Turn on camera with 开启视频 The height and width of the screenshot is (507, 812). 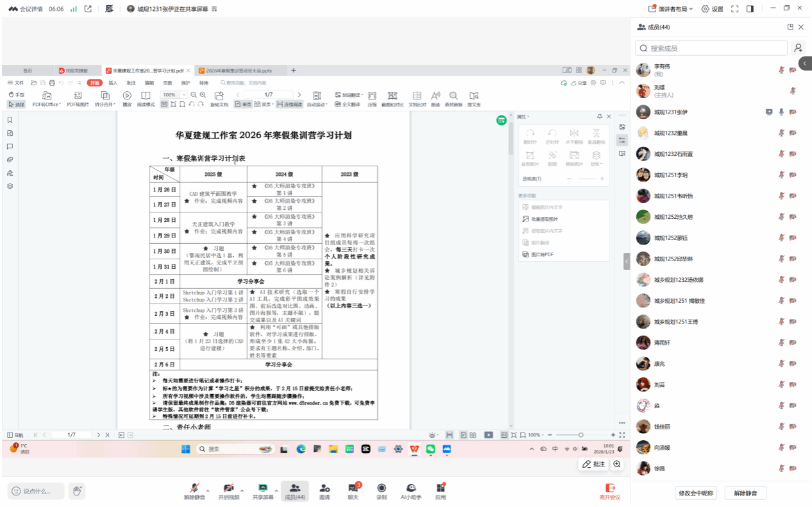pyautogui.click(x=228, y=489)
